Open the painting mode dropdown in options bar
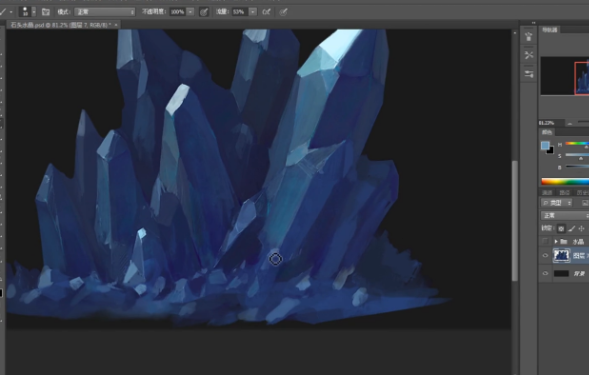 click(x=105, y=12)
